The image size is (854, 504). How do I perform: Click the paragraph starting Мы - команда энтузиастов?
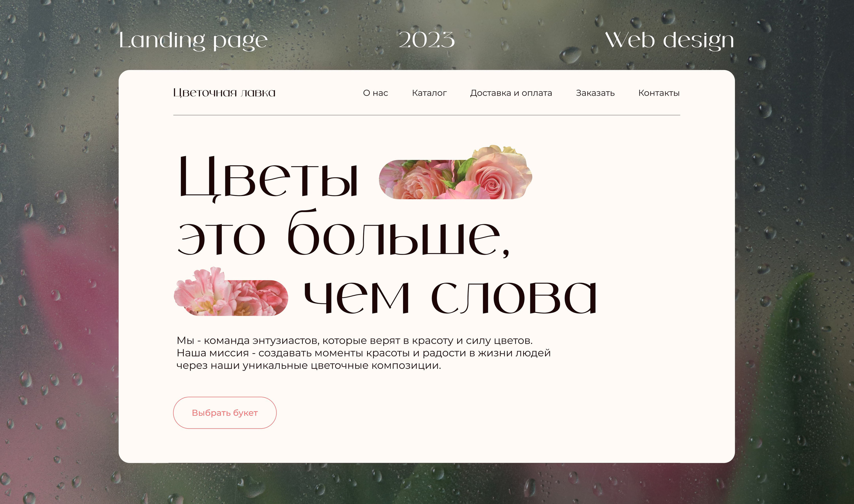(363, 353)
